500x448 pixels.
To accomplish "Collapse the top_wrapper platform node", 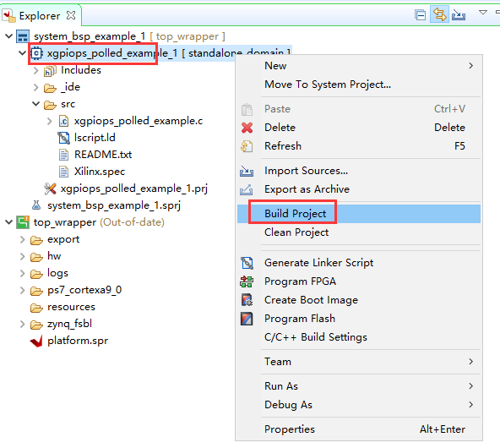I will [x=9, y=221].
